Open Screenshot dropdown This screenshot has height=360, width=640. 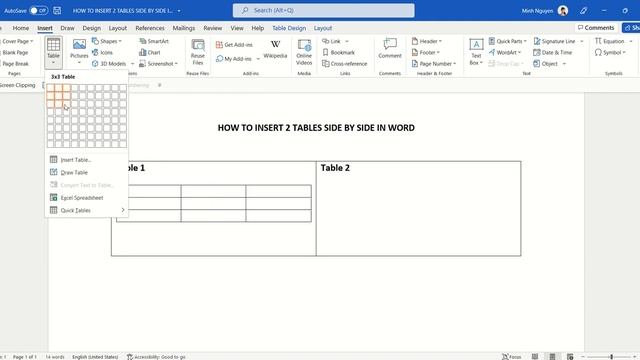point(159,64)
